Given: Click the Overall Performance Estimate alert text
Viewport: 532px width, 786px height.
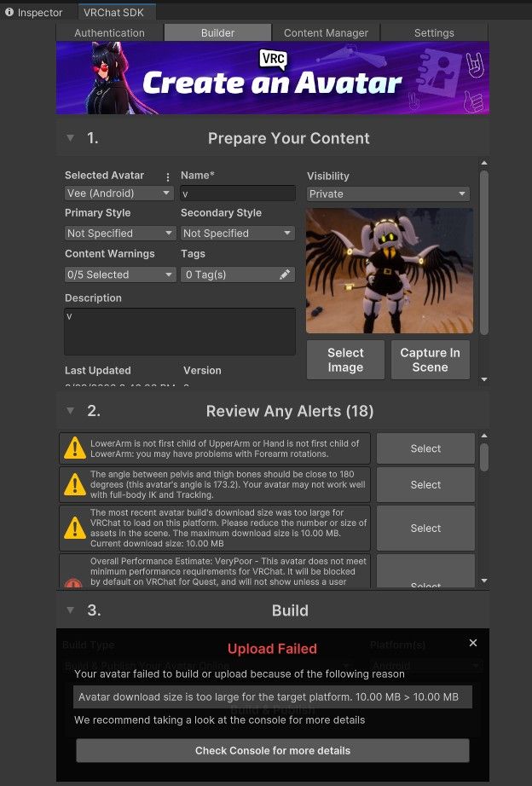Looking at the screenshot, I should tap(228, 571).
